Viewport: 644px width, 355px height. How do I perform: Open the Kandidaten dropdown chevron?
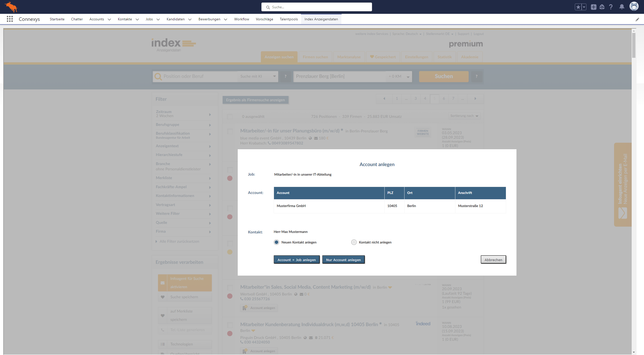click(x=190, y=19)
